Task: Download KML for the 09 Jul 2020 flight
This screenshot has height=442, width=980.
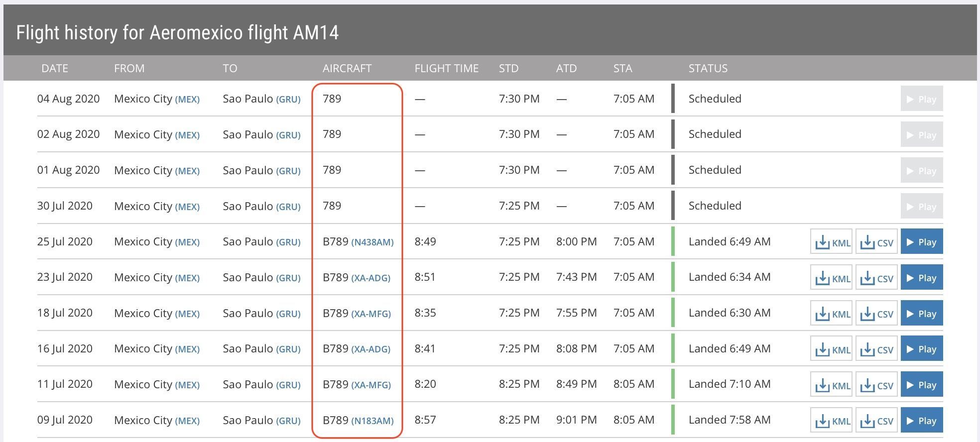Action: point(831,421)
